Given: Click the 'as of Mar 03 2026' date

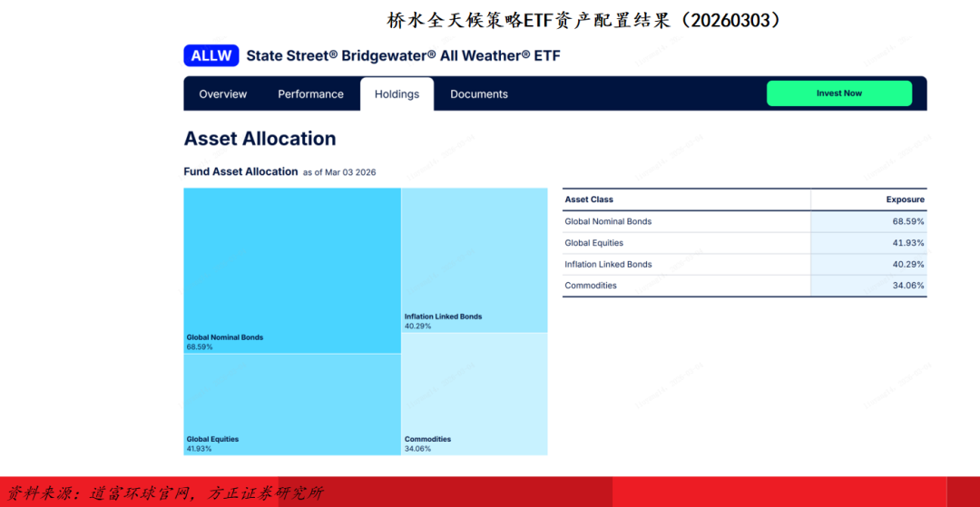Looking at the screenshot, I should pyautogui.click(x=339, y=172).
